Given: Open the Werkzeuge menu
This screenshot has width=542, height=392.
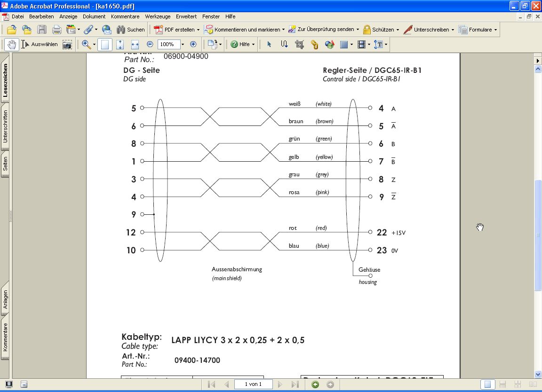Looking at the screenshot, I should point(158,16).
